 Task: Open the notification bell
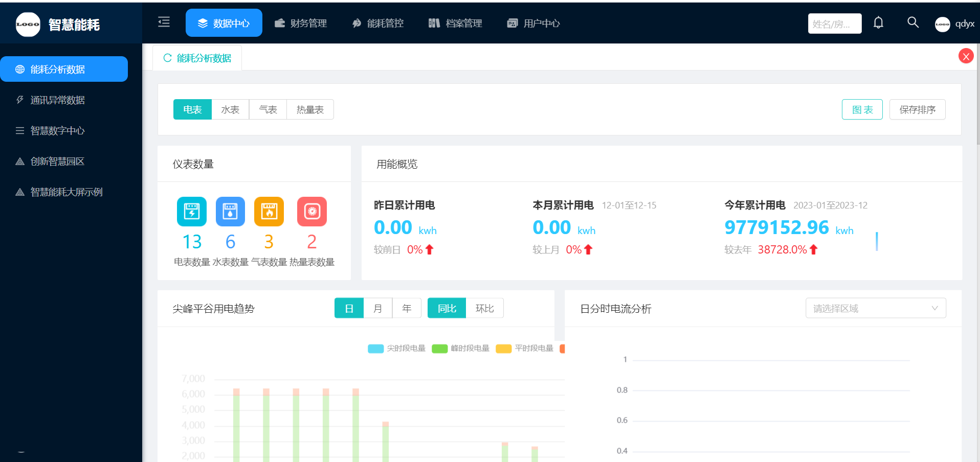[878, 22]
